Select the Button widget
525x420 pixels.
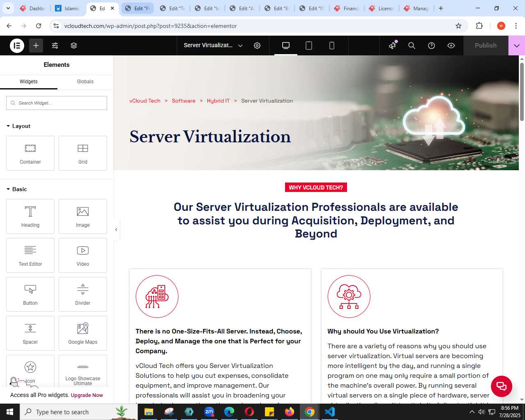click(x=30, y=294)
